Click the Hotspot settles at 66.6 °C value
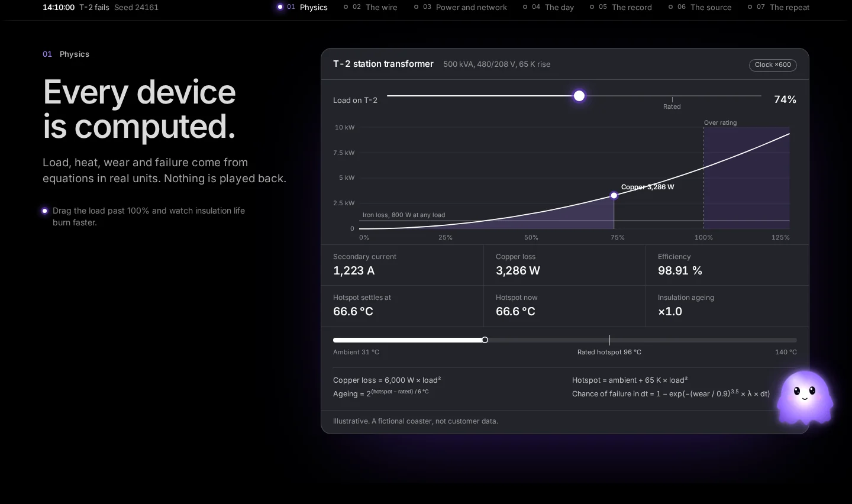852x504 pixels. (x=353, y=311)
